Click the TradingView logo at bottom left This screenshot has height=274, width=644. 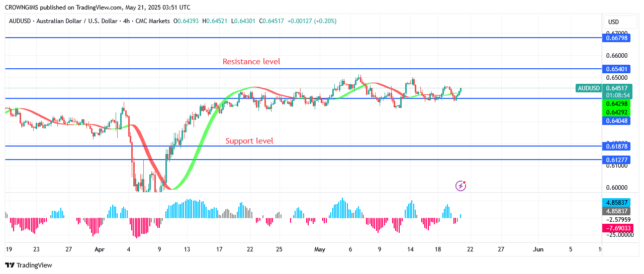pos(29,265)
